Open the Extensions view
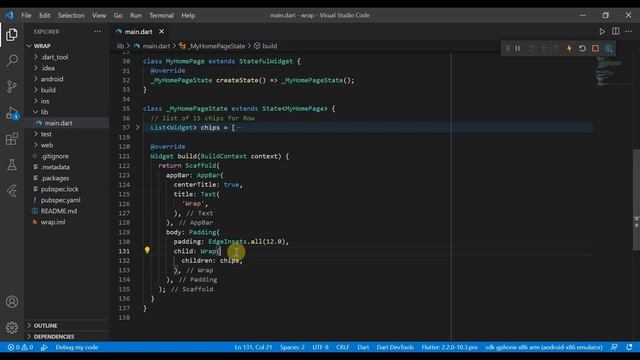Screen dimensions: 640x360 coord(12,139)
